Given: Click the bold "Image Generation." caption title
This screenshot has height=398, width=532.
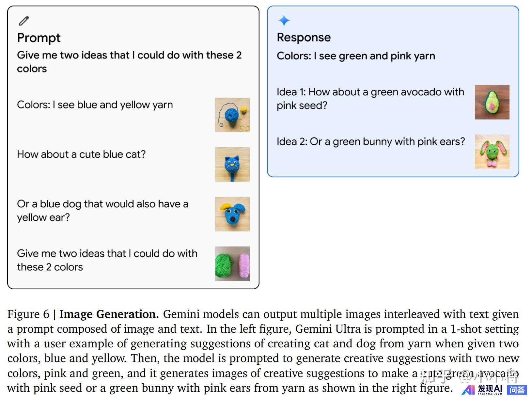Looking at the screenshot, I should (x=109, y=314).
